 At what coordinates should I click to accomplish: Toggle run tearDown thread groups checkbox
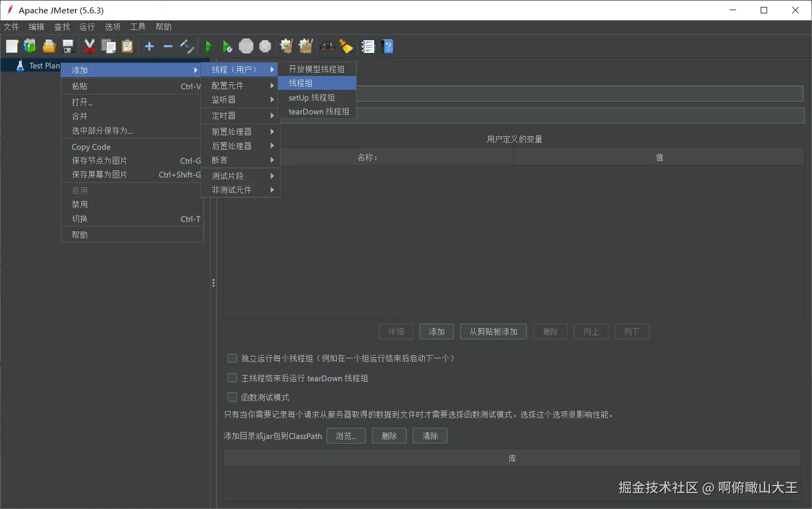[x=232, y=378]
